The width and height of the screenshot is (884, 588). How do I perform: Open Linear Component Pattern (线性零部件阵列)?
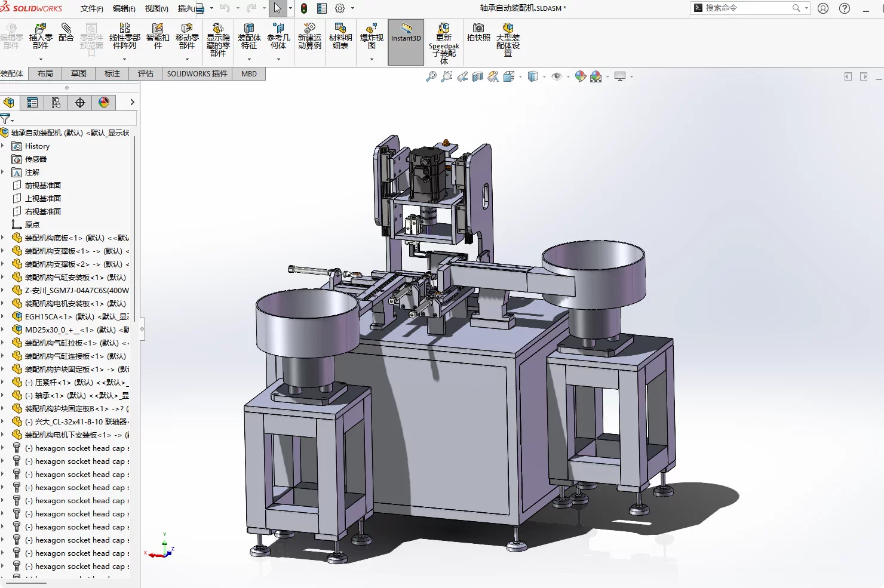click(x=124, y=36)
